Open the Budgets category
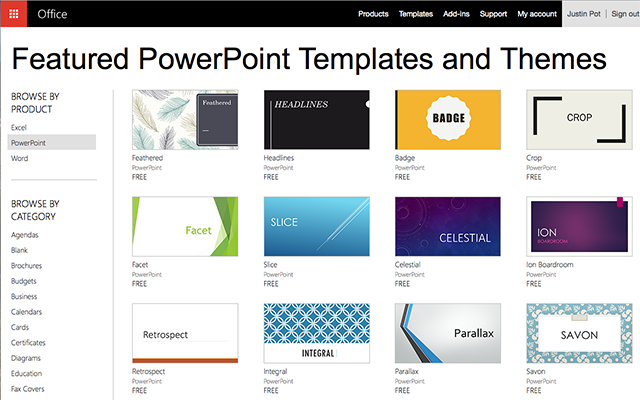Image resolution: width=640 pixels, height=400 pixels. point(24,281)
